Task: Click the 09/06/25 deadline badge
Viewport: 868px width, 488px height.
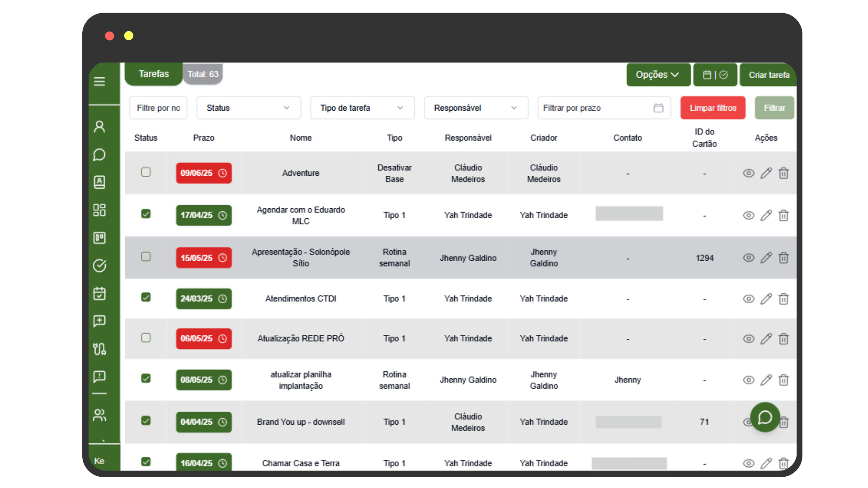Action: point(204,173)
